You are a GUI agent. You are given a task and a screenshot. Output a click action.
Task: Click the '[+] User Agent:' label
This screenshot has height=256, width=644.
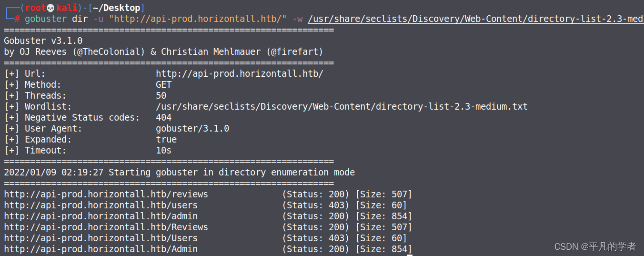[43, 129]
